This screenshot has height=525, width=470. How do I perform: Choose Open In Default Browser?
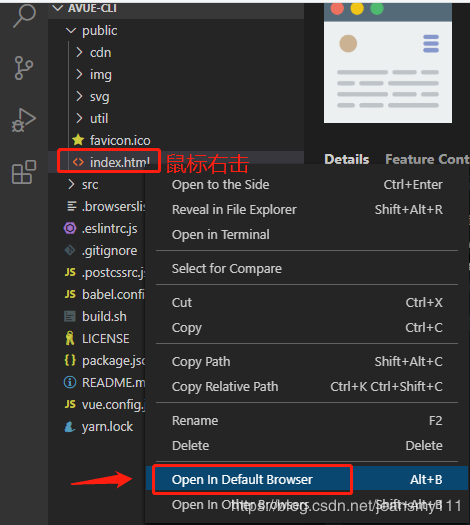pyautogui.click(x=307, y=479)
